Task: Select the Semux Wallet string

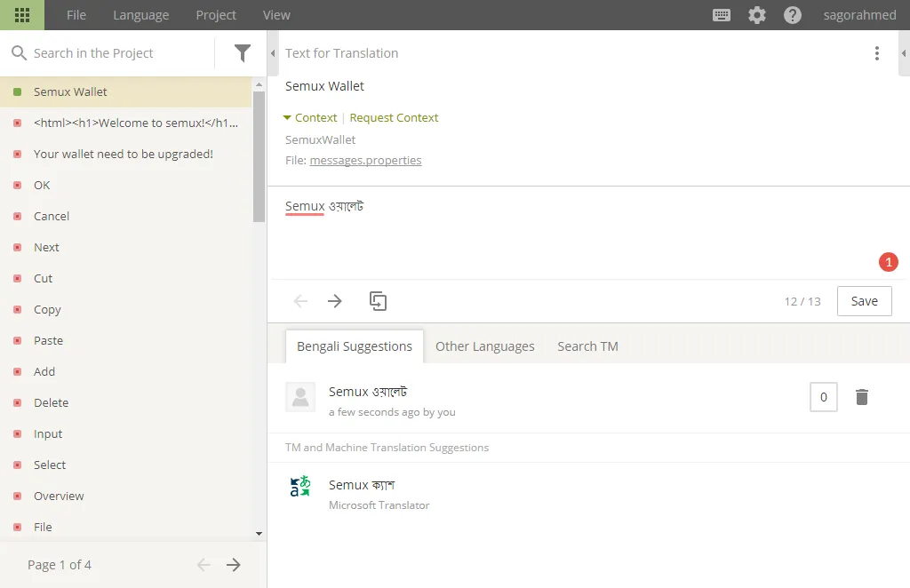Action: pos(126,91)
